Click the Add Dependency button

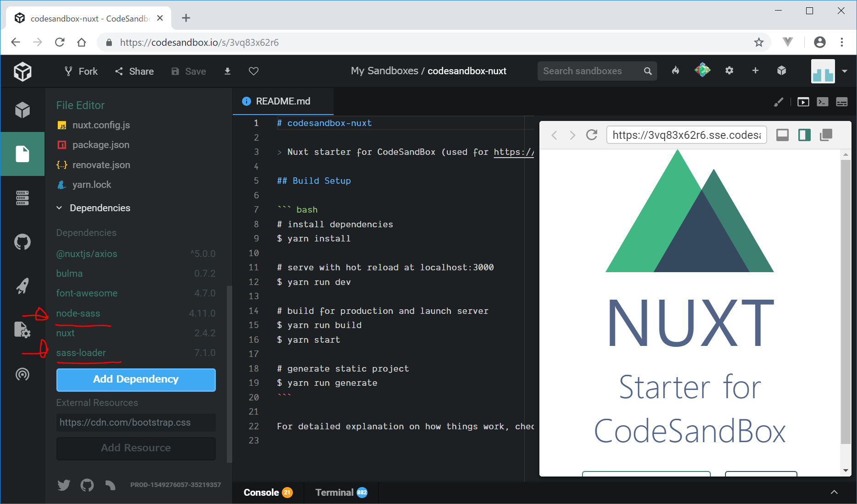coord(136,379)
